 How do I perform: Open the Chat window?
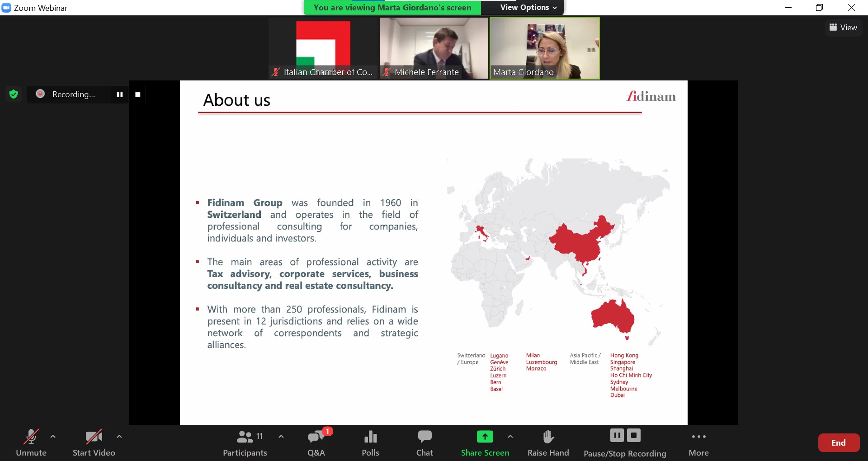tap(425, 443)
